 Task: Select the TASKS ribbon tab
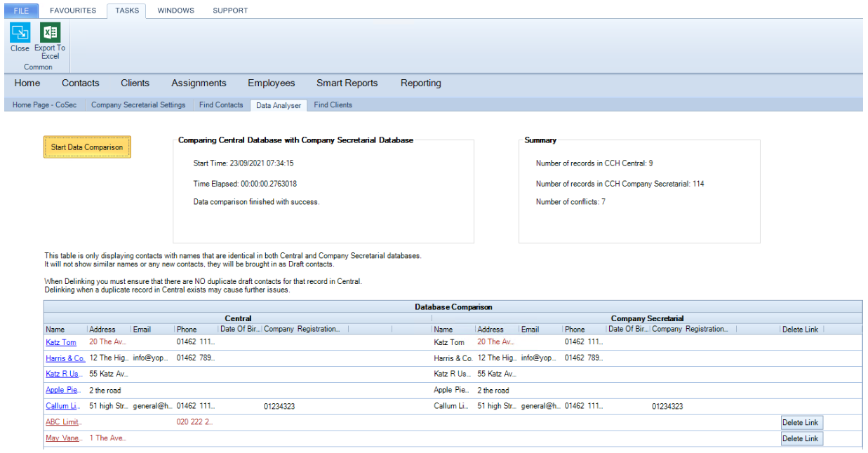[127, 11]
